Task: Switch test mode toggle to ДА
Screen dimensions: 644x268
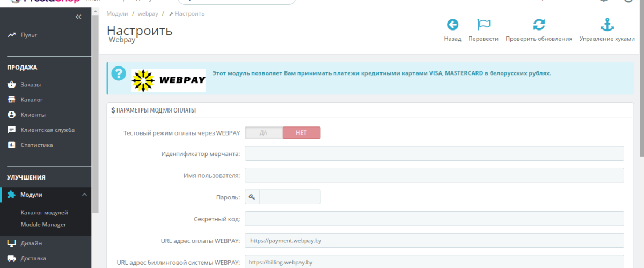Action: (x=264, y=132)
